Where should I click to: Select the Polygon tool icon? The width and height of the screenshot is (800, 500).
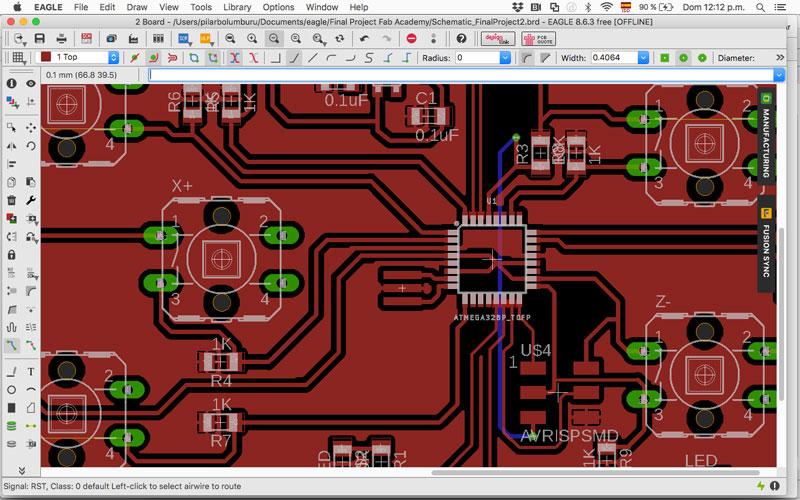point(31,408)
